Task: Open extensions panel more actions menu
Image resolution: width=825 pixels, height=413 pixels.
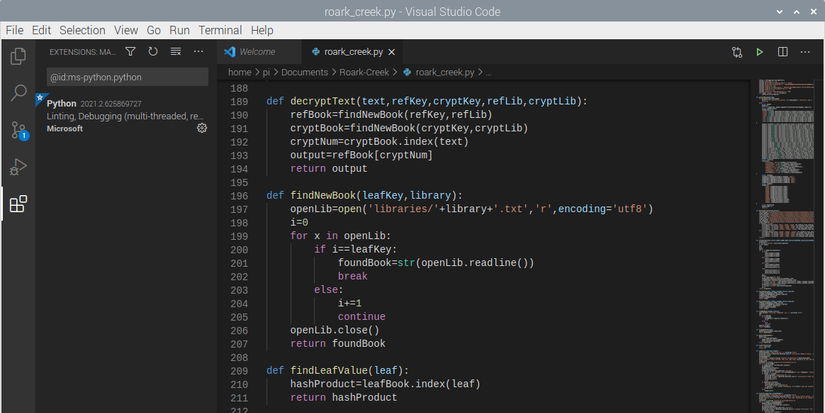Action: 198,52
